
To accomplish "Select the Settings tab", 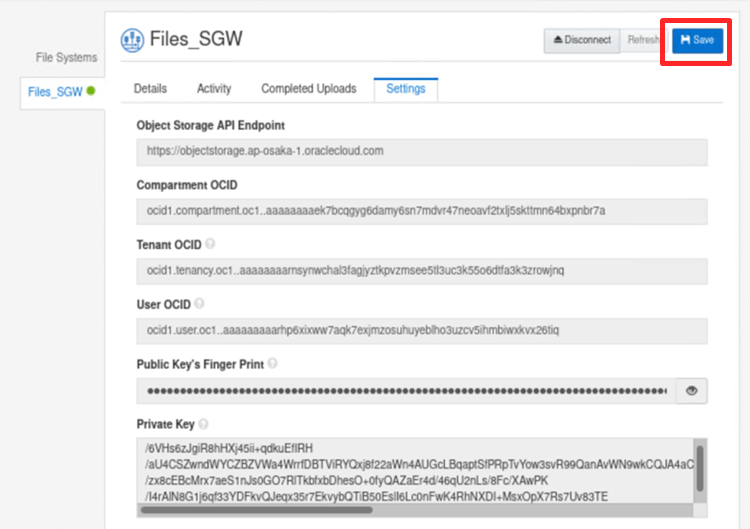I will 406,89.
